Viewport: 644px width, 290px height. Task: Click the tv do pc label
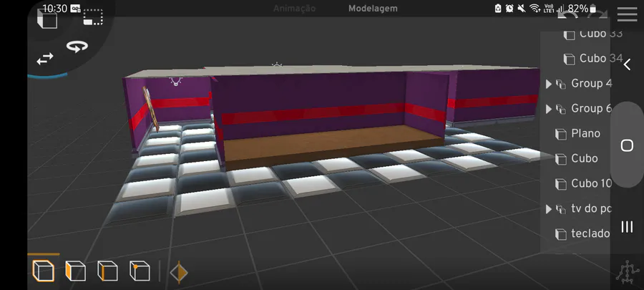[x=592, y=208]
